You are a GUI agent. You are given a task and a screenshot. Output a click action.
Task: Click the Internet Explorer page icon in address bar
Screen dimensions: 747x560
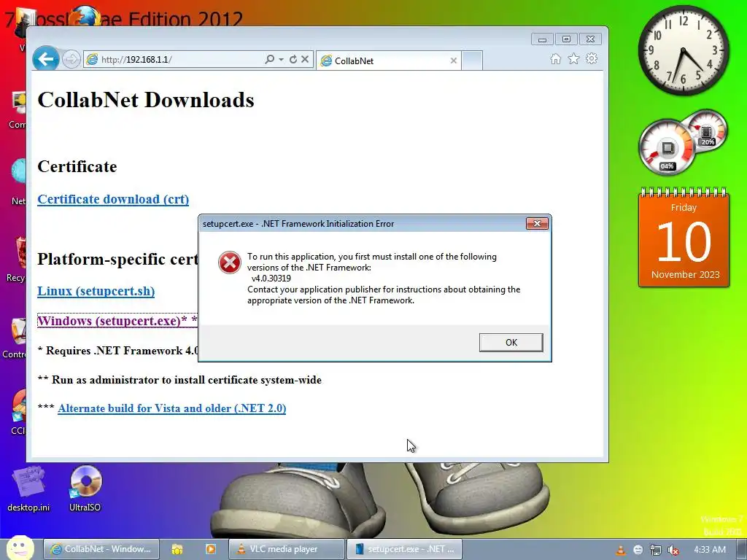[92, 60]
